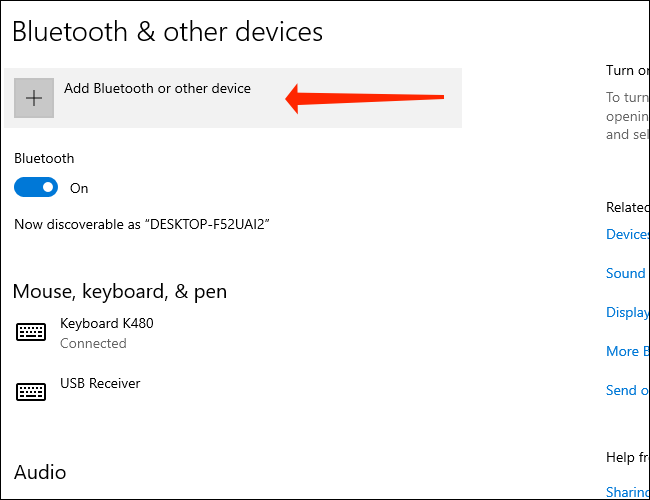Click the "Connected" status under Keyboard K480
The image size is (650, 500).
tap(93, 343)
